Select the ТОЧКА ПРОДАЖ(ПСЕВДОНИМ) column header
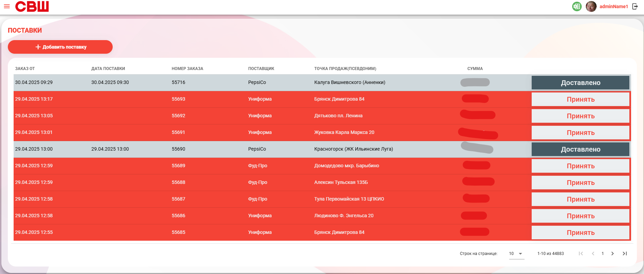 point(345,69)
